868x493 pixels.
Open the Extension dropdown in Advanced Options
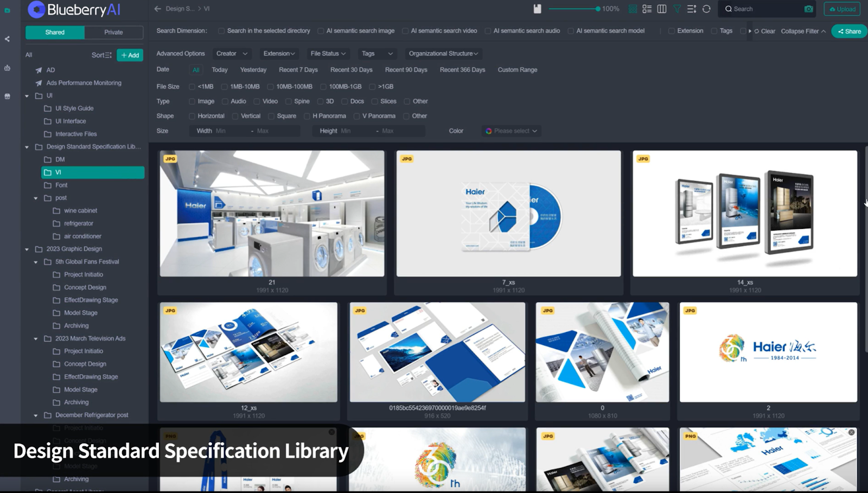tap(279, 54)
